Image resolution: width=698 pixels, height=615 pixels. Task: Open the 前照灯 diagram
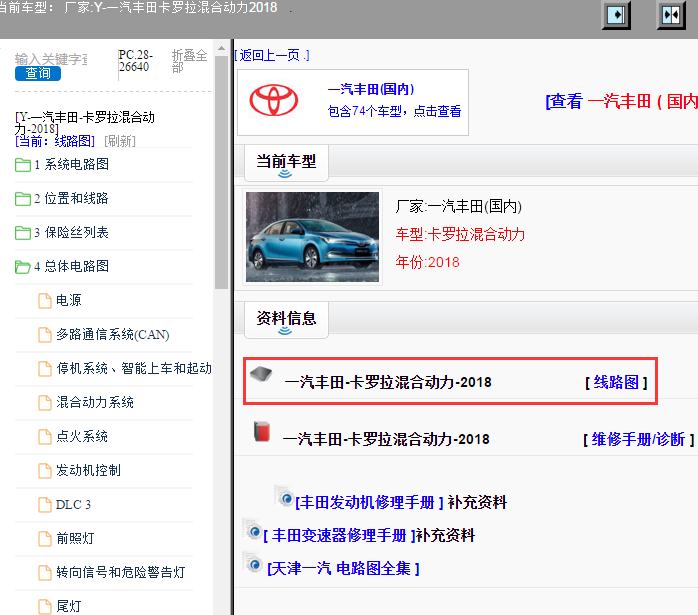(75, 538)
